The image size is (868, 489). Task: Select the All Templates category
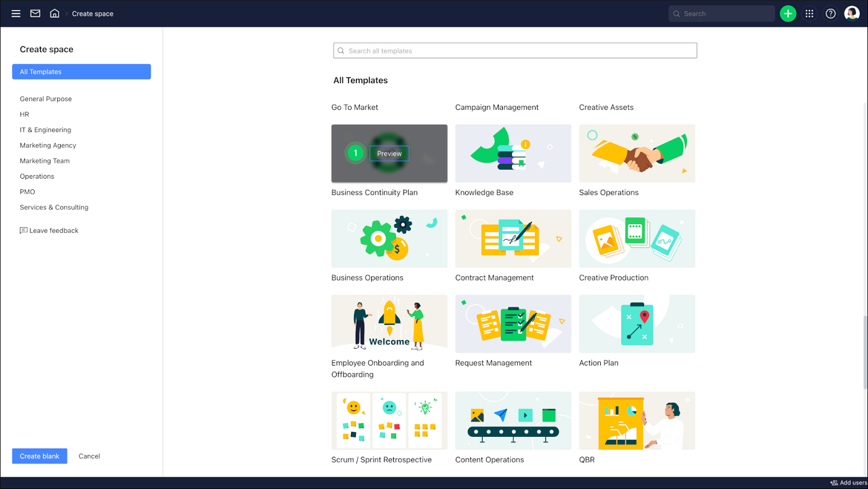[81, 72]
